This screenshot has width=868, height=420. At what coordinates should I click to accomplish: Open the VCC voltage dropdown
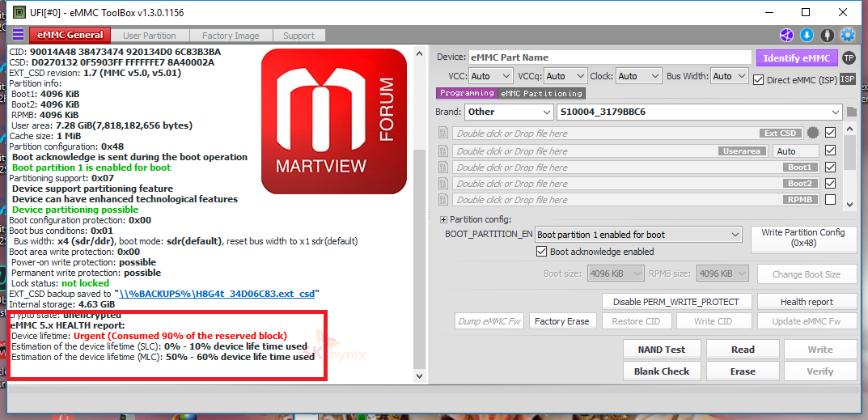(492, 76)
